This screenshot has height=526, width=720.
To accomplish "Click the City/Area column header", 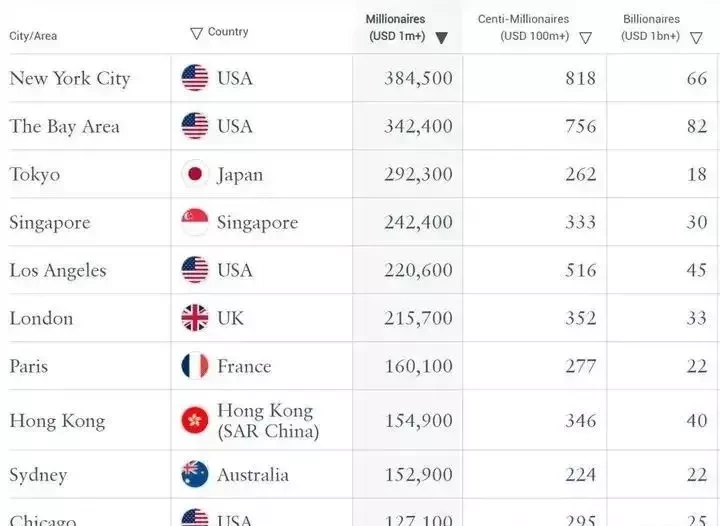I will click(x=33, y=36).
